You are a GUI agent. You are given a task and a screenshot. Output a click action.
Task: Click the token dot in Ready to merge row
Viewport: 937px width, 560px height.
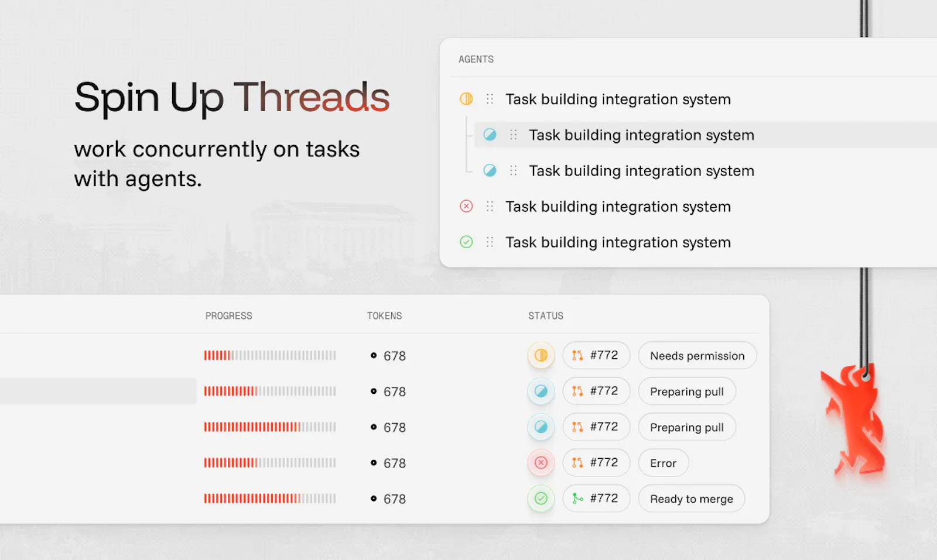point(374,499)
